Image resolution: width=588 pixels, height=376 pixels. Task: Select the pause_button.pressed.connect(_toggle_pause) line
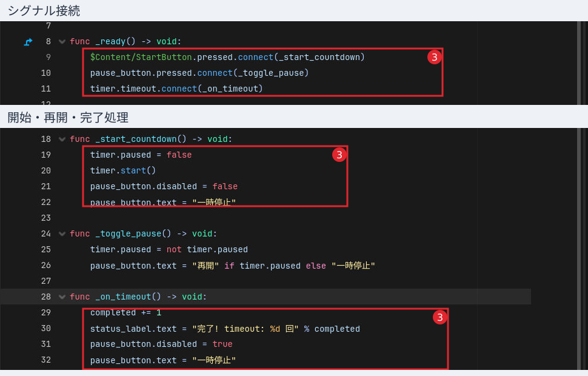coord(199,73)
